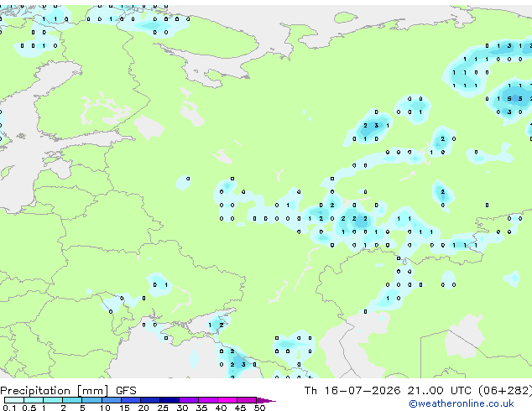This screenshot has width=532, height=411.
Task: Click the over-50 arrow tip of legend
Action: (266, 400)
